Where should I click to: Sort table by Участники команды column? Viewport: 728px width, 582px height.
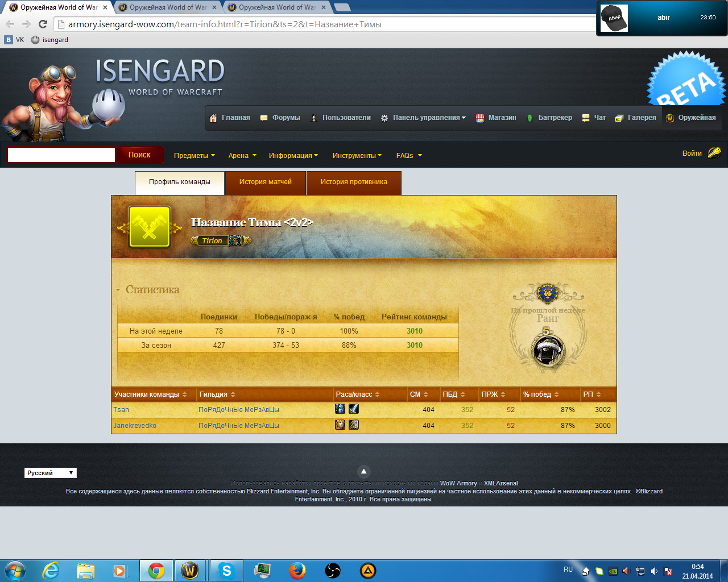(151, 394)
